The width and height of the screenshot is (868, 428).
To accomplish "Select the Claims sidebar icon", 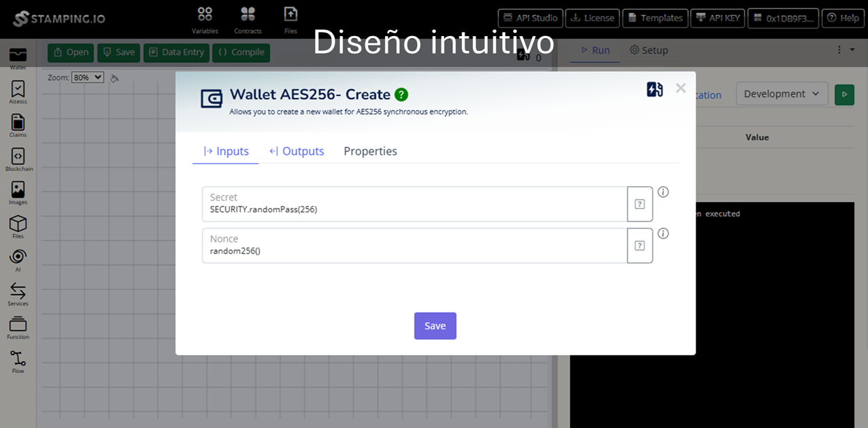I will [x=18, y=122].
